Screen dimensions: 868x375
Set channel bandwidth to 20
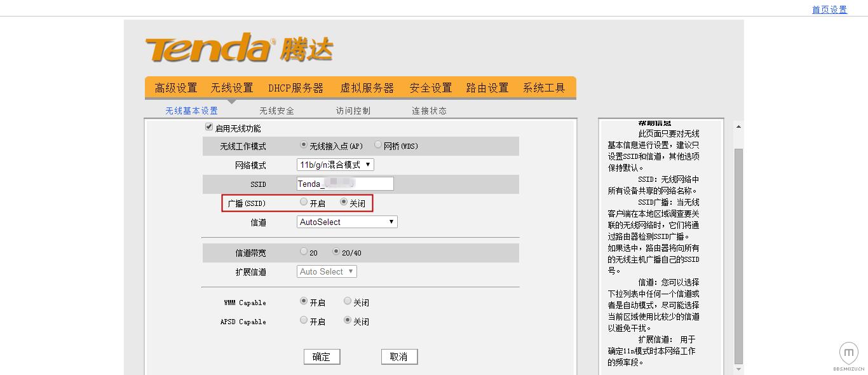coord(303,251)
